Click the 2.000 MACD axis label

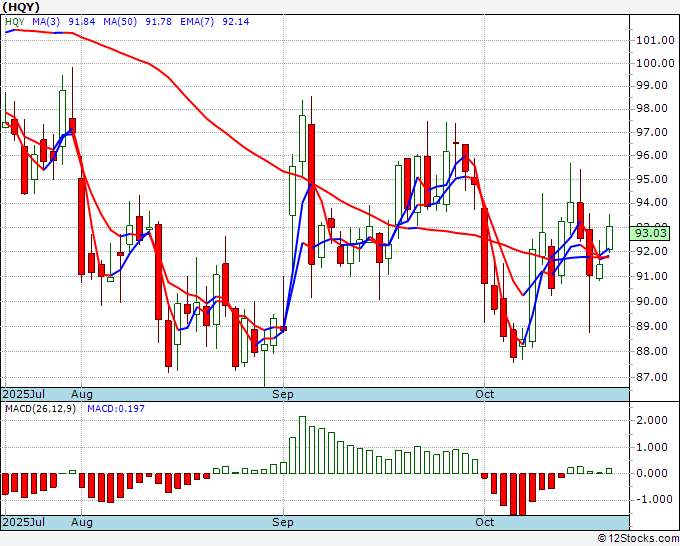coord(652,420)
